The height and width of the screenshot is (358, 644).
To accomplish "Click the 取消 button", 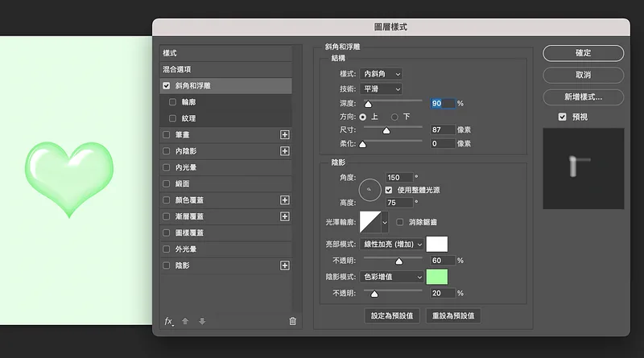I will [583, 75].
